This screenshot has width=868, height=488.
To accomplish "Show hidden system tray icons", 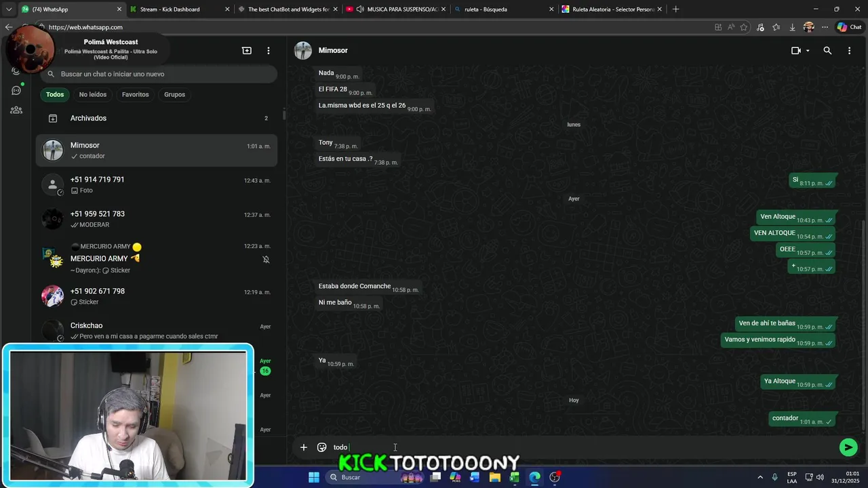I will click(x=760, y=477).
